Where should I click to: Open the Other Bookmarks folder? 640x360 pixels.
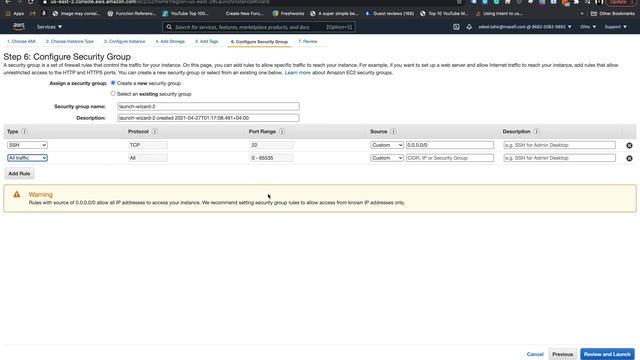click(613, 13)
